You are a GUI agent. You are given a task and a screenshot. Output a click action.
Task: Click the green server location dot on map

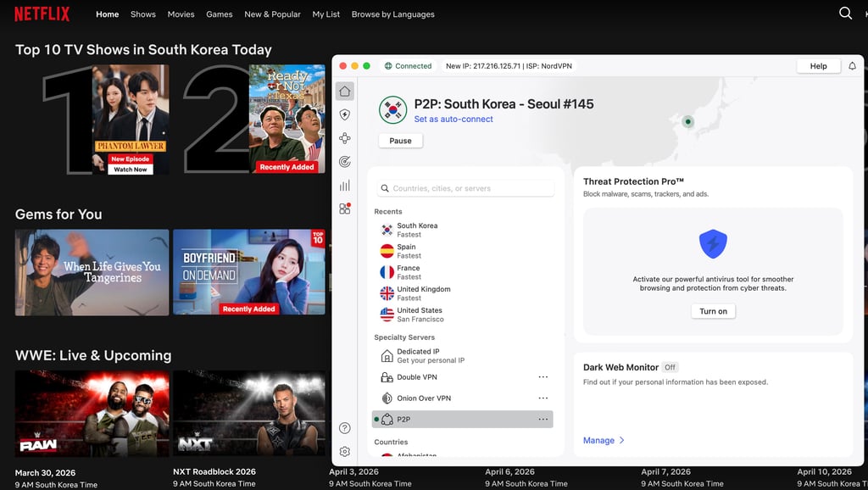[688, 121]
